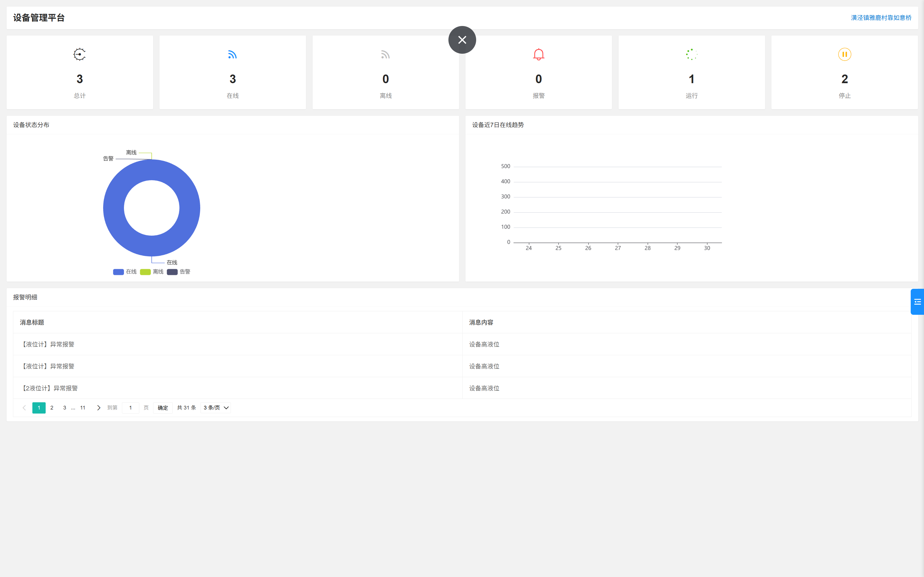
Task: Click the green running spinner icon
Action: pyautogui.click(x=691, y=55)
